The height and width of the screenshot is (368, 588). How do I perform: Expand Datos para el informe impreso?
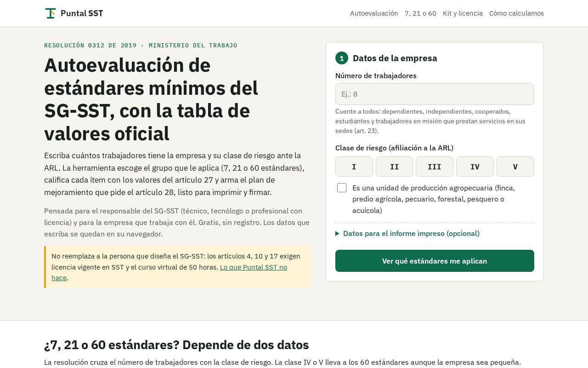click(x=411, y=234)
